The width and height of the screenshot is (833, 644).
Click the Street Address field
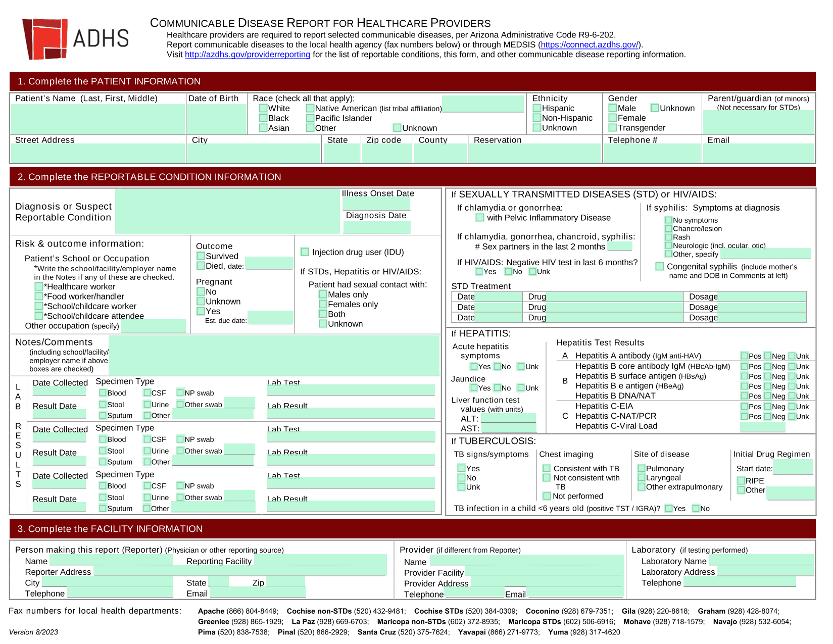point(97,153)
